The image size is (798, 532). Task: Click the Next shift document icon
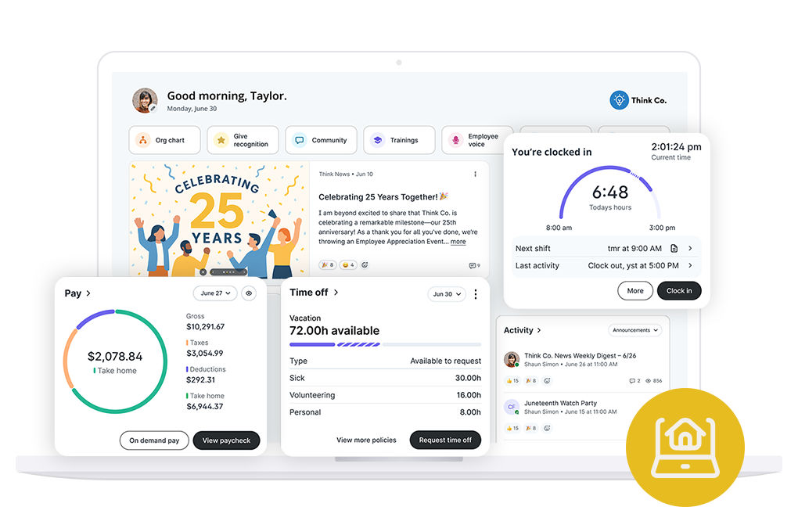(674, 248)
